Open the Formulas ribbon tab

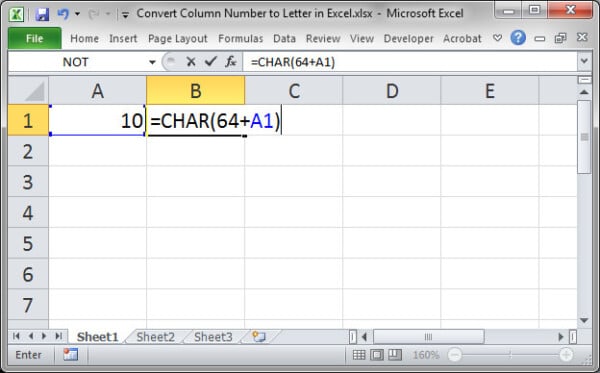click(241, 39)
